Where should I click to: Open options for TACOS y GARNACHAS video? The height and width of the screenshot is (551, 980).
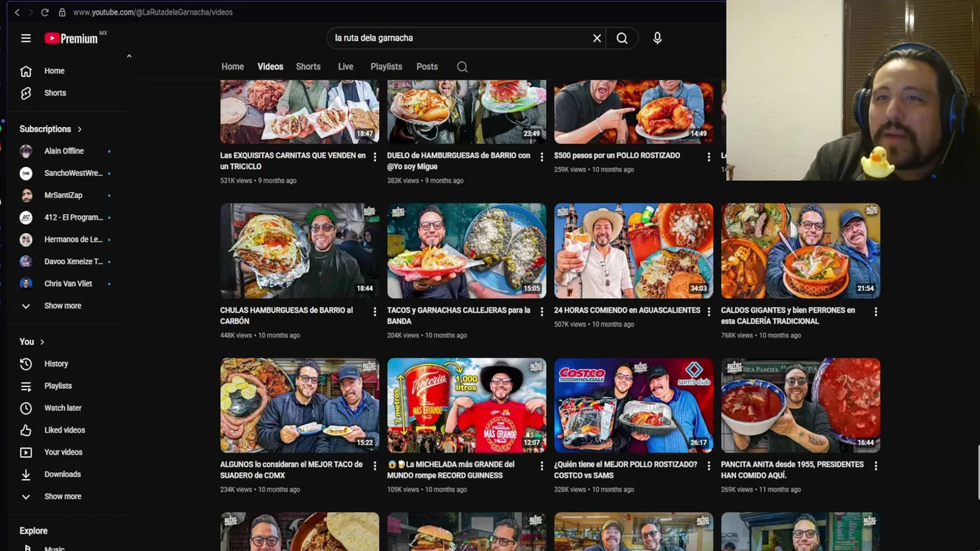(541, 311)
